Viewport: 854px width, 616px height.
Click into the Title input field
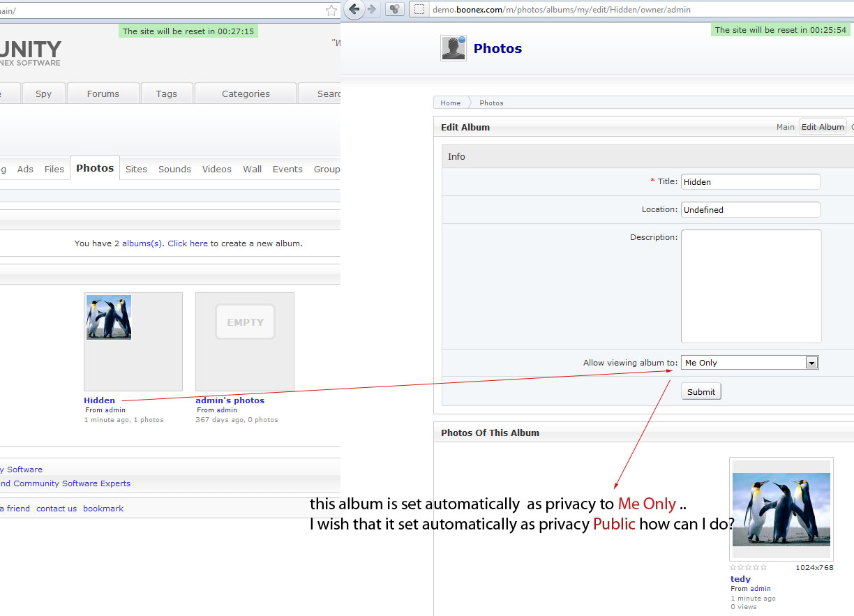750,182
